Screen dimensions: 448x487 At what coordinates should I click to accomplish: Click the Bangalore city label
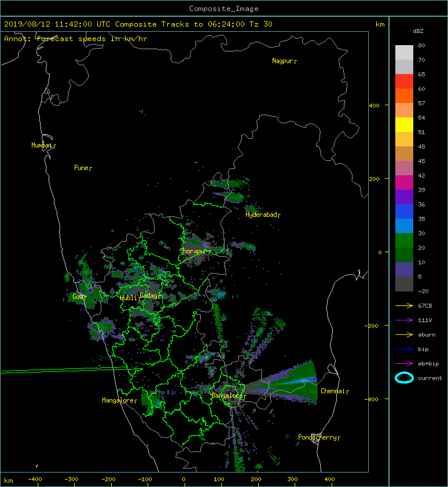click(227, 396)
